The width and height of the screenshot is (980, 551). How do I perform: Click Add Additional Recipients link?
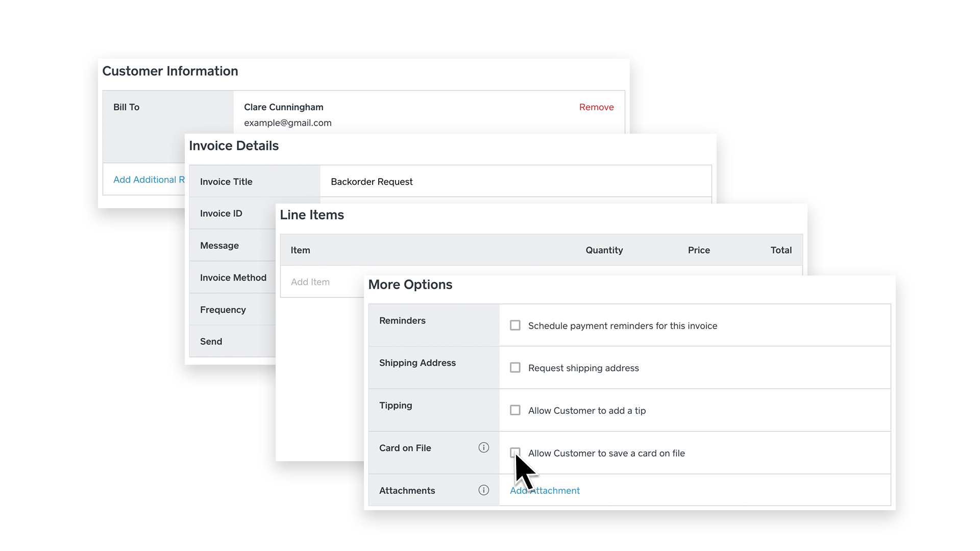[149, 180]
